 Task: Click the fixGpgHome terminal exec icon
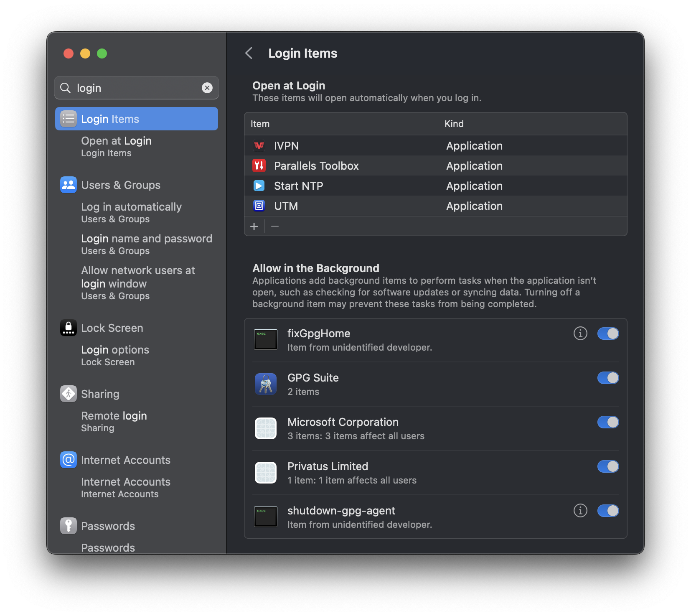266,339
